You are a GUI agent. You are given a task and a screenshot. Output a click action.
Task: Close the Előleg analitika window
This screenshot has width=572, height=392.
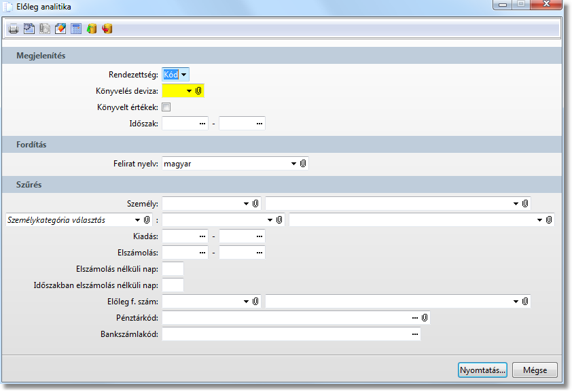tap(546, 4)
